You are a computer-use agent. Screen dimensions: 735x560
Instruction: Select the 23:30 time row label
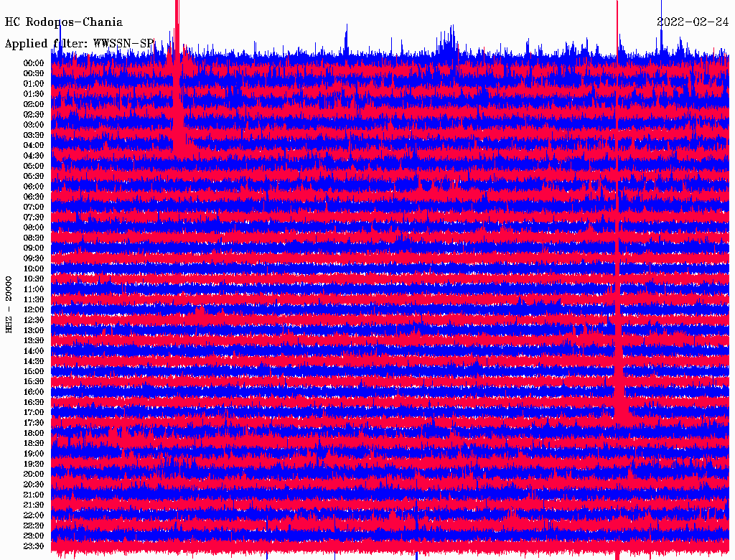pos(34,546)
